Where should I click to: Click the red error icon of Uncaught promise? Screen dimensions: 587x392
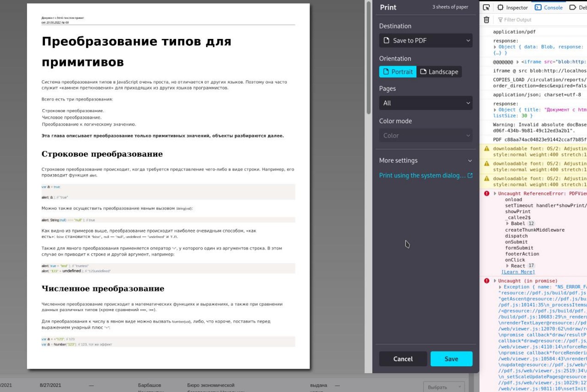click(487, 281)
